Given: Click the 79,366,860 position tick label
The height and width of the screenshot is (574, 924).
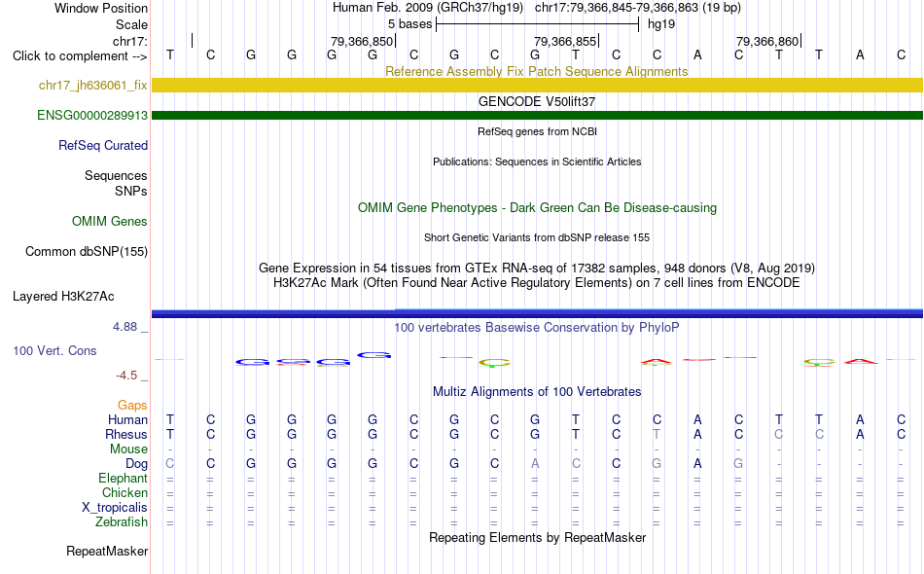Looking at the screenshot, I should [767, 41].
